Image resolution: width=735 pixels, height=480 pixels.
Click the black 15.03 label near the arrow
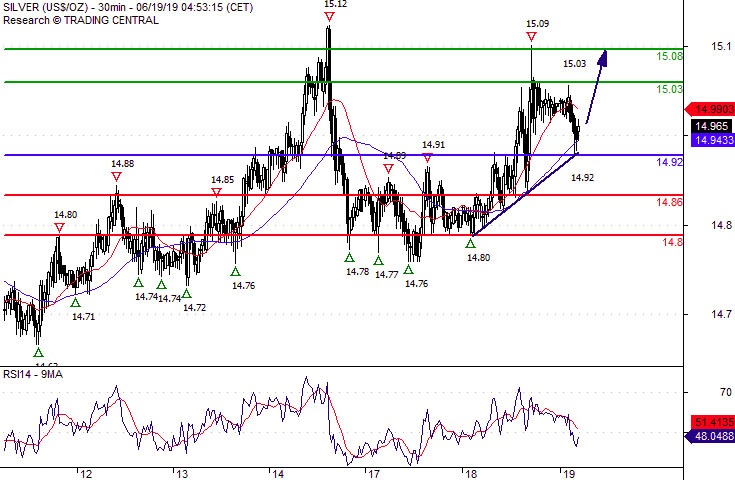click(575, 64)
